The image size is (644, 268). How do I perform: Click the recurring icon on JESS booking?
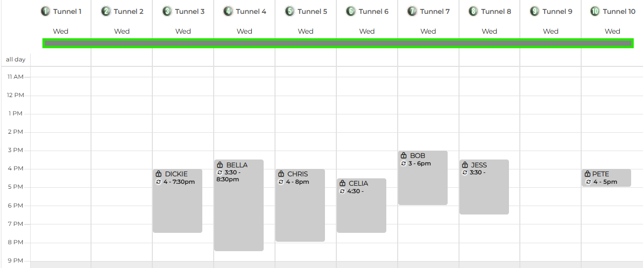click(465, 172)
